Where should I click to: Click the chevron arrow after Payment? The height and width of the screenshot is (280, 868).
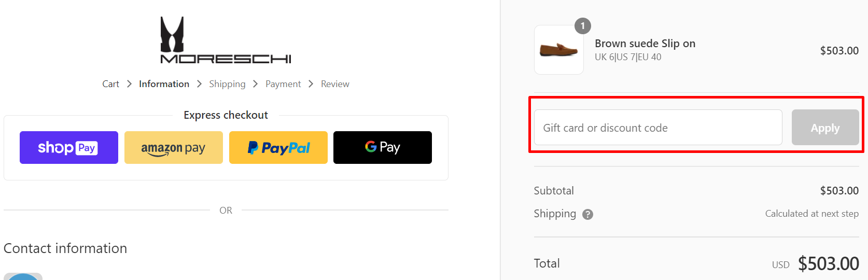(x=311, y=84)
